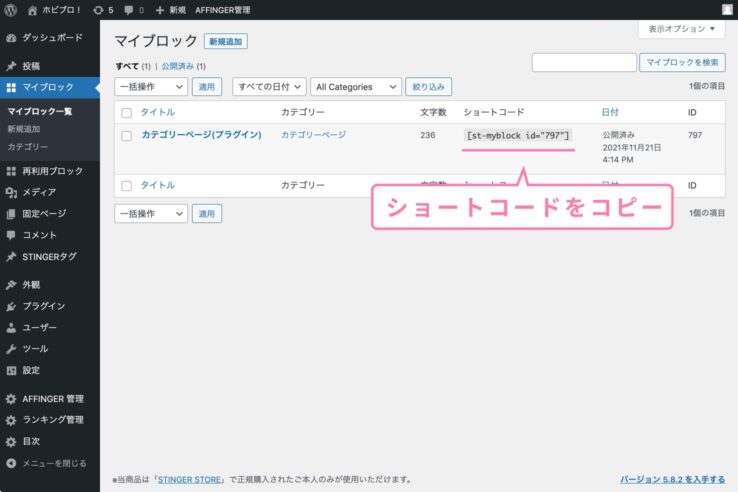Open the STINGER STORE footer link
The image size is (738, 492).
[189, 480]
